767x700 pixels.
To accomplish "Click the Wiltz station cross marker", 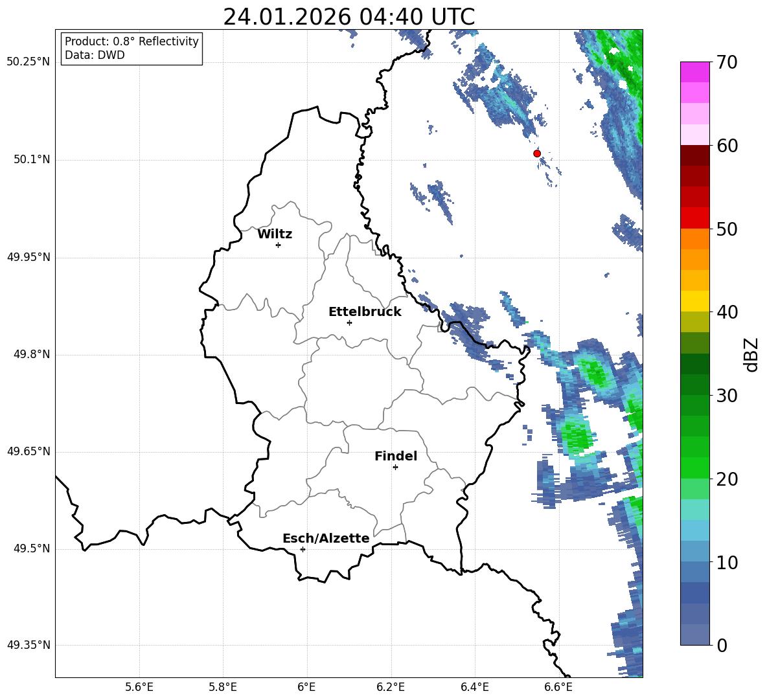I will [279, 245].
